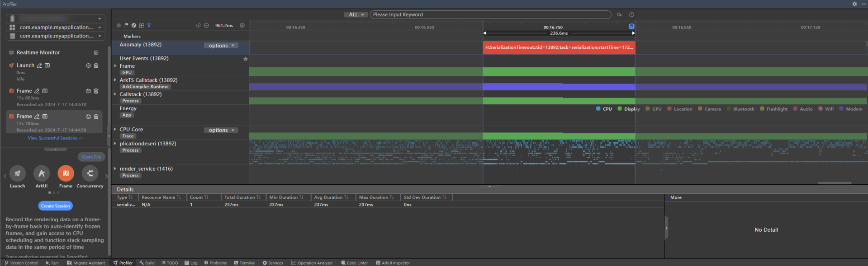Screen dimensions: 868x266
Task: Start recording the Launch session
Action: [x=88, y=65]
